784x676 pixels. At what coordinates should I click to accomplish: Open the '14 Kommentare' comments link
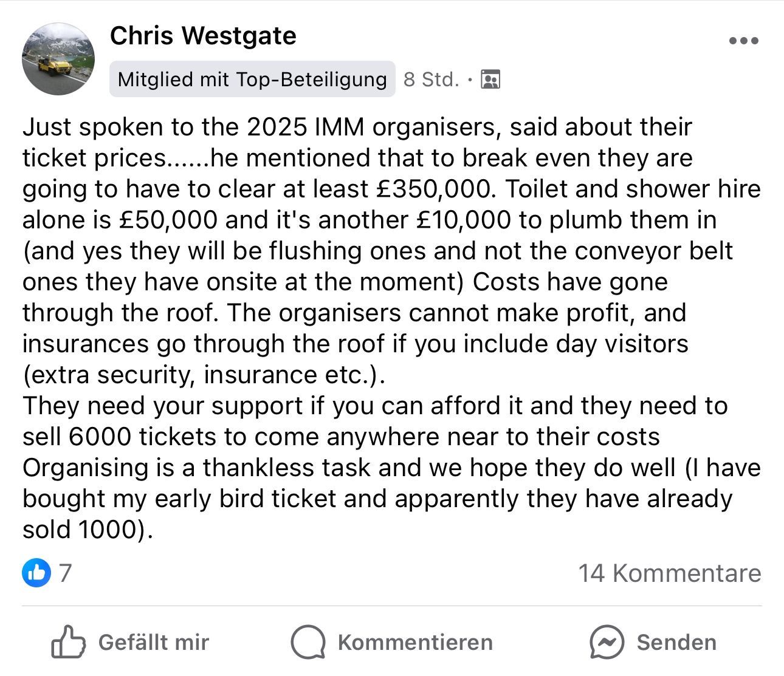(669, 573)
